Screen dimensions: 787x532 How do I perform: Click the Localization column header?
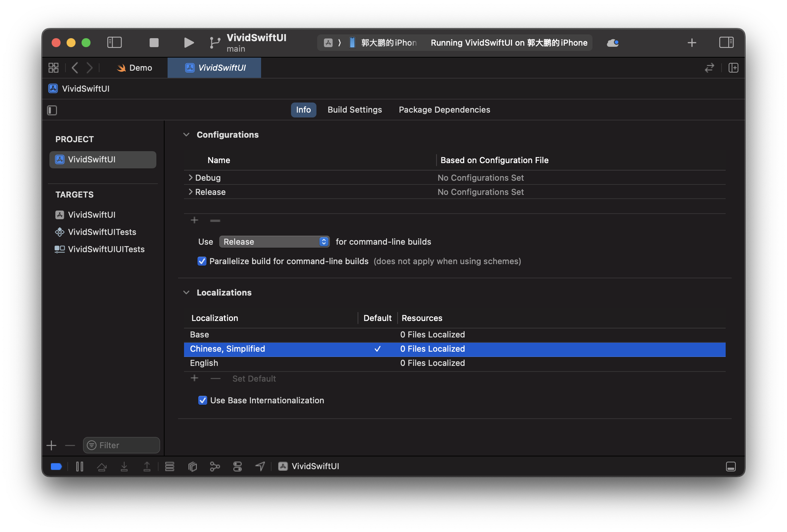pyautogui.click(x=215, y=318)
